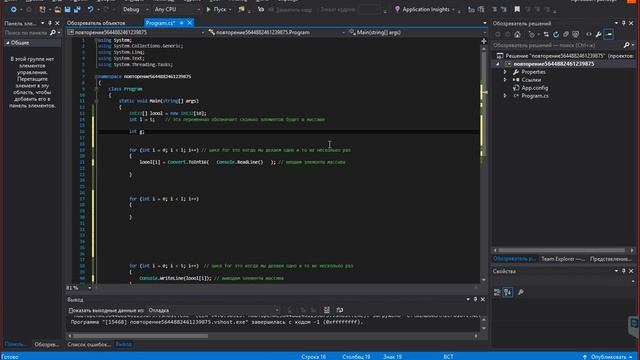Image resolution: width=640 pixels, height=360 pixels.
Task: Collapse the class Program code outline
Action: [x=96, y=89]
